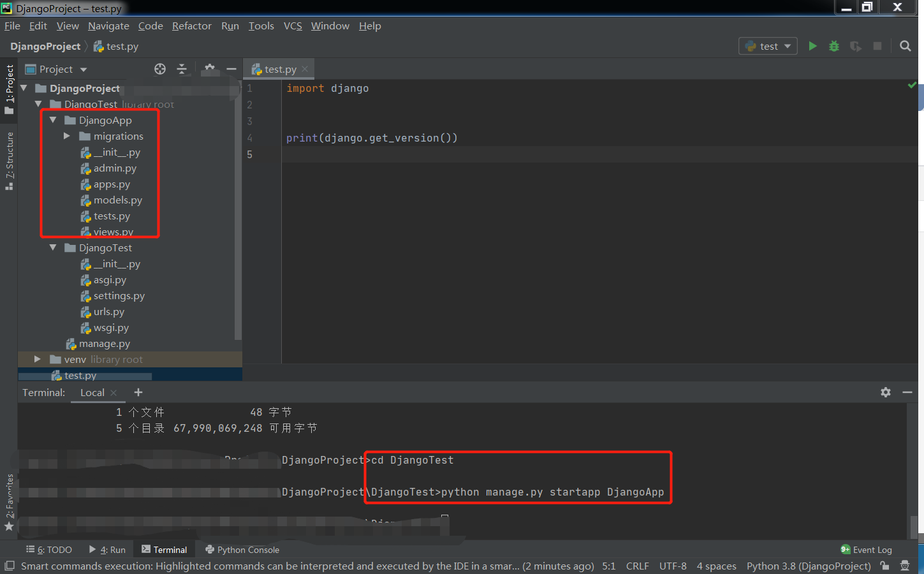The height and width of the screenshot is (574, 924).
Task: Open the Run menu
Action: coord(230,26)
